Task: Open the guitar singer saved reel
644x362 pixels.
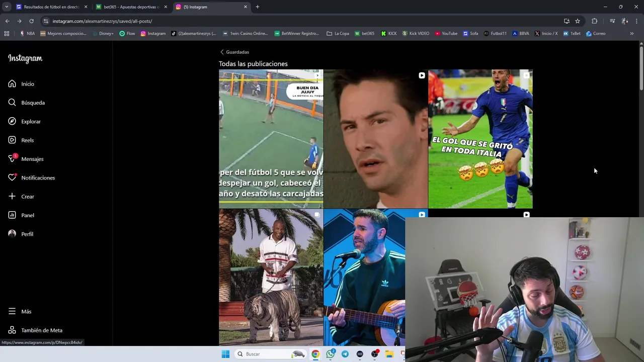Action: click(364, 278)
